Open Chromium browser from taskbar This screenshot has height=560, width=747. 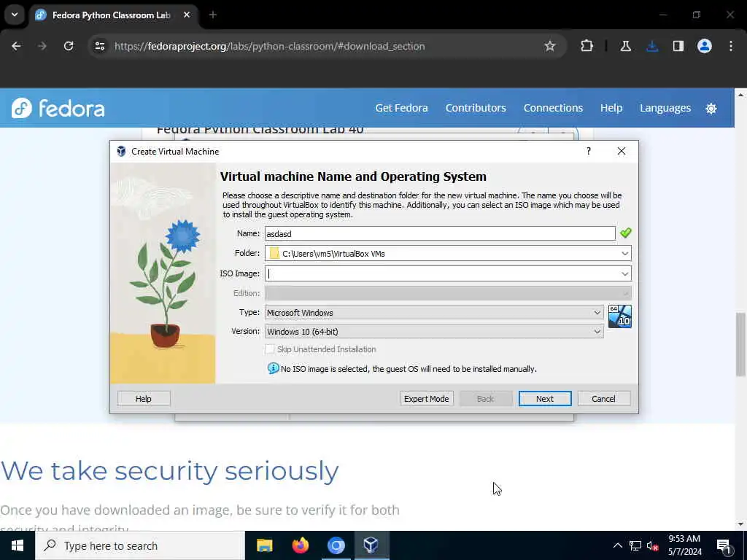pyautogui.click(x=336, y=545)
